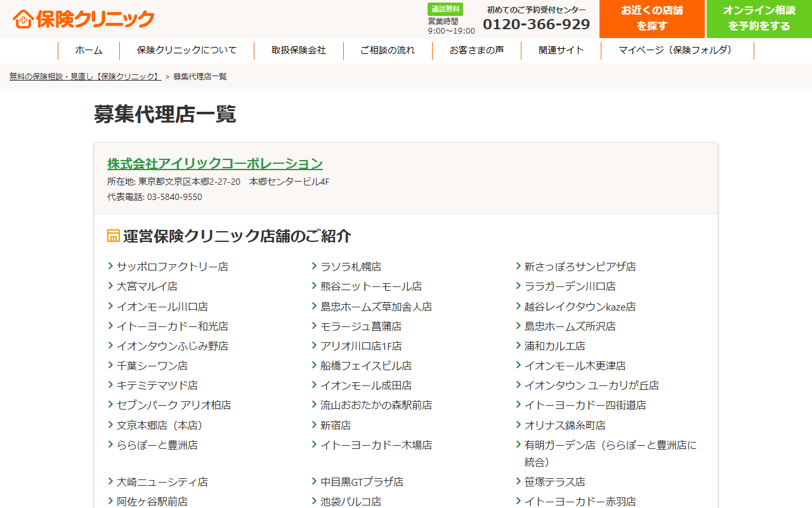Open 株式会社アイリックコーポレーション link
Screen dimensions: 812x508
click(x=215, y=164)
